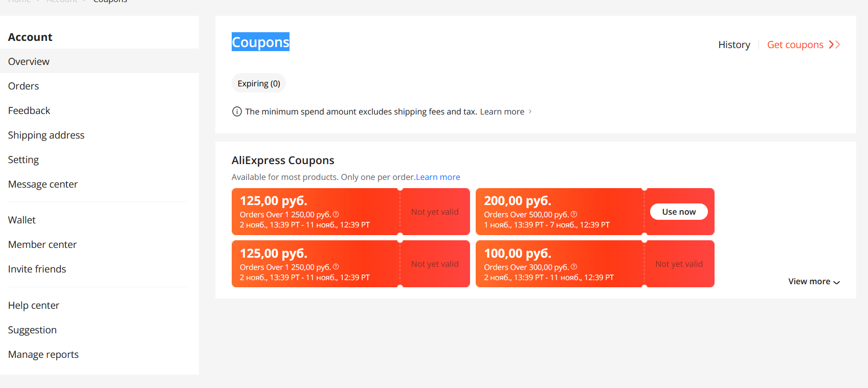Select the Expiring (0) filter chip
868x388 pixels.
[259, 83]
